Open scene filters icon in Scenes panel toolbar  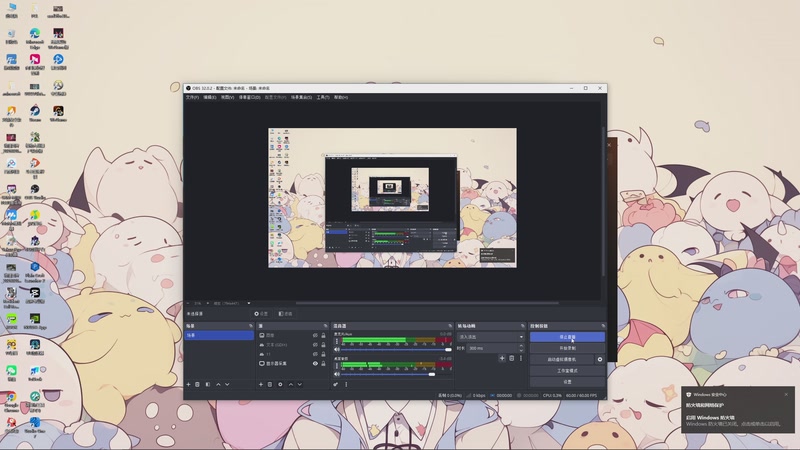(x=208, y=384)
